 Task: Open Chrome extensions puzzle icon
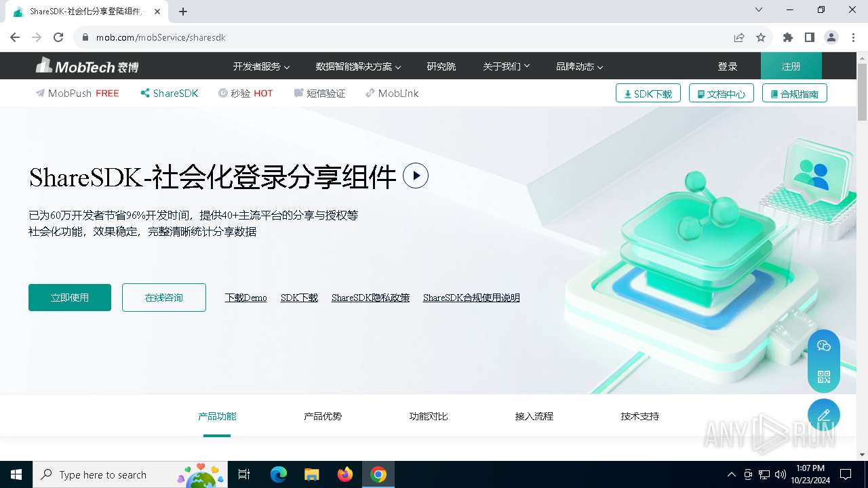click(x=788, y=37)
